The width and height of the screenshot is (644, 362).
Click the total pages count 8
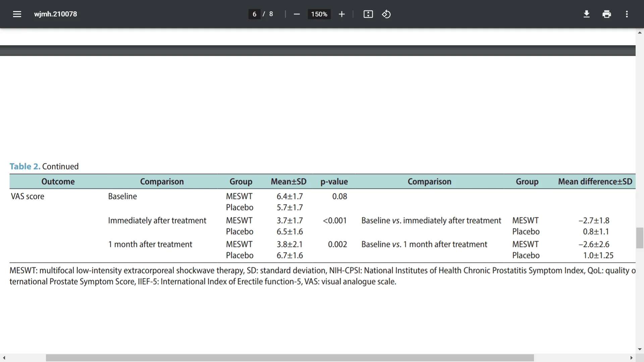click(271, 14)
